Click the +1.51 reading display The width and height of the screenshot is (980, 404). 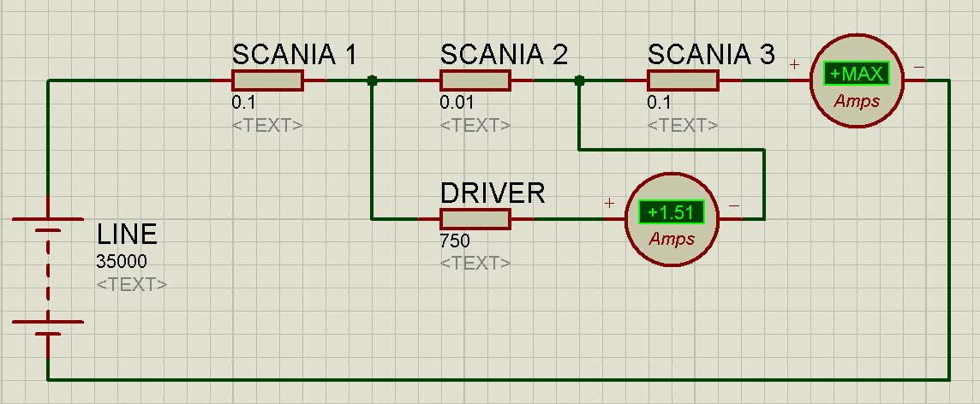[x=672, y=213]
